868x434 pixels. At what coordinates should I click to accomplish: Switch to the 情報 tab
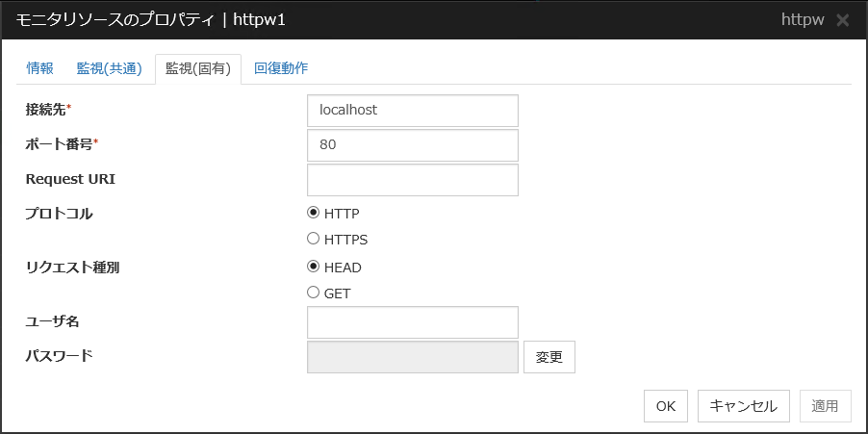40,68
